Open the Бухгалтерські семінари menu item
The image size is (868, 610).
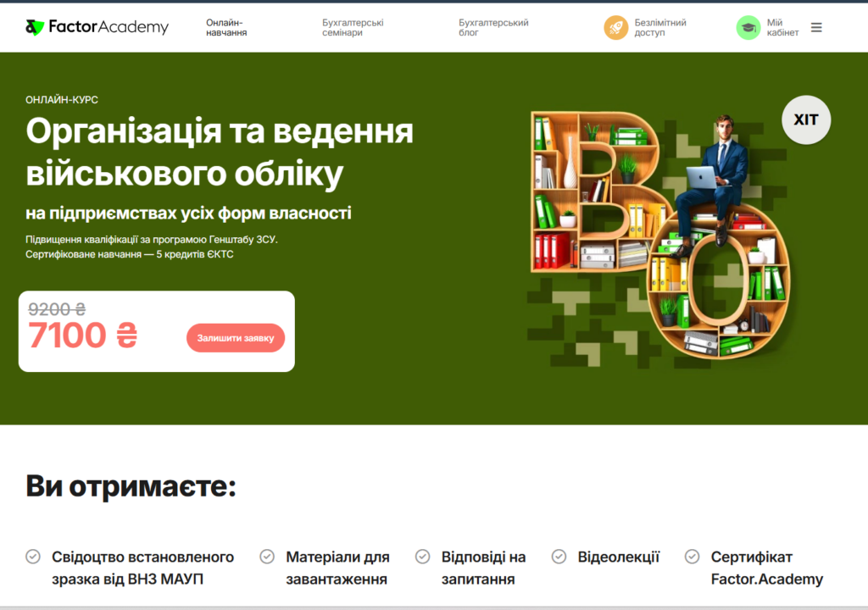point(353,27)
